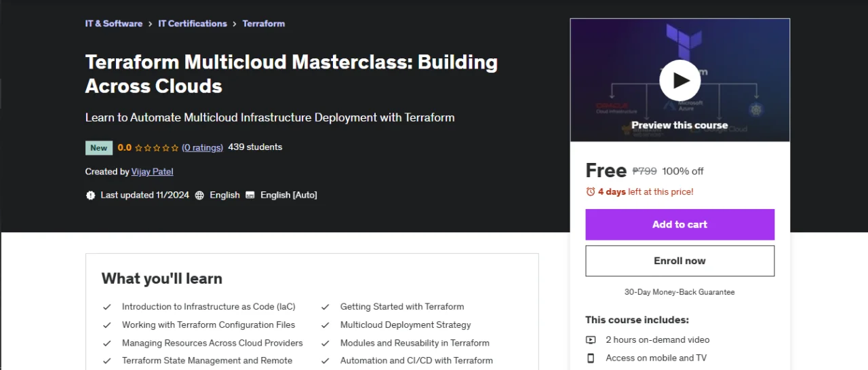Click the checkmark beside Getting Started with Terraform
This screenshot has height=370, width=868.
coord(325,307)
